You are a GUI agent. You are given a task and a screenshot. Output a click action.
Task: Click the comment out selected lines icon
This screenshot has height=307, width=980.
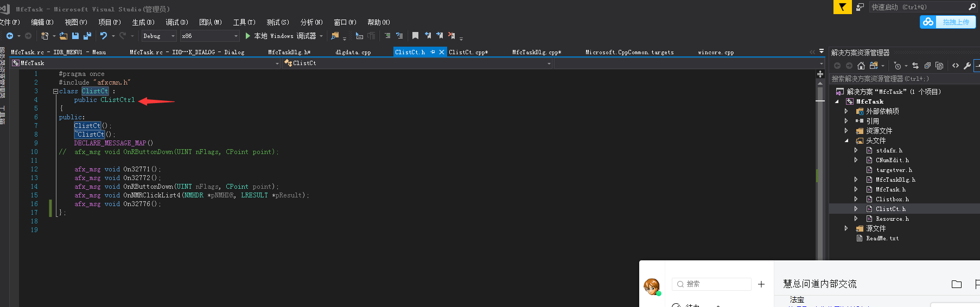click(387, 36)
